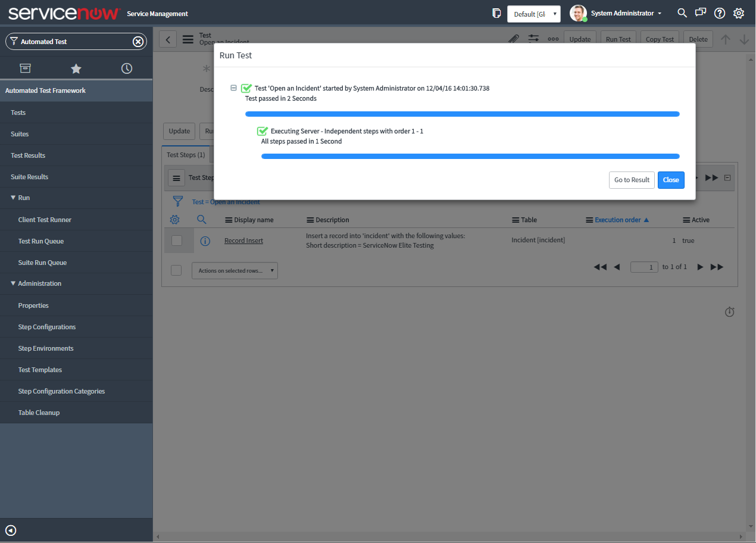Open System Administrator user menu
The height and width of the screenshot is (543, 756).
[x=616, y=13]
